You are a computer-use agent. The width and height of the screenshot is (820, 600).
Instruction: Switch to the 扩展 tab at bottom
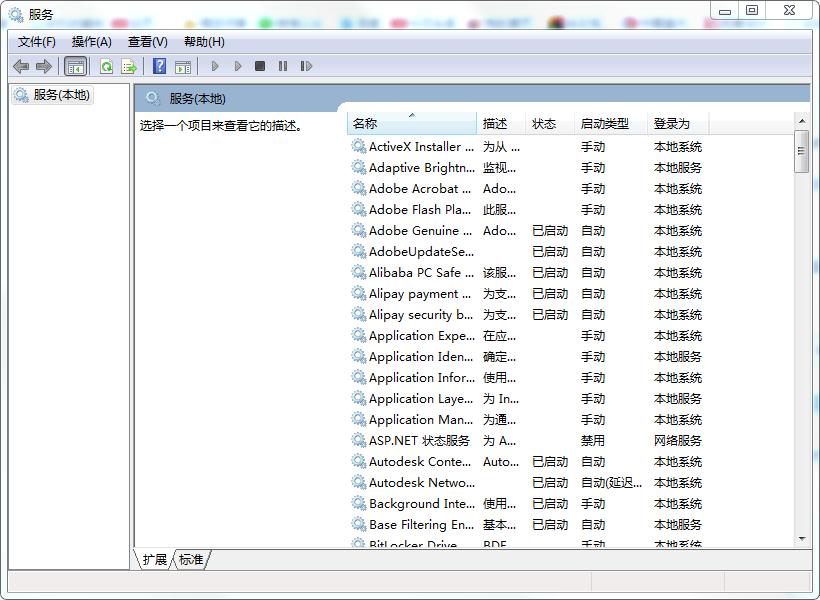click(155, 560)
